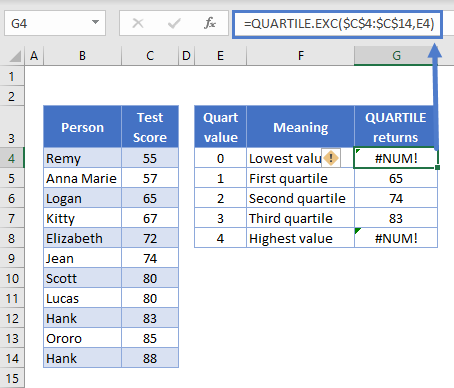
Task: Select the cell containing Remy
Action: click(x=82, y=158)
